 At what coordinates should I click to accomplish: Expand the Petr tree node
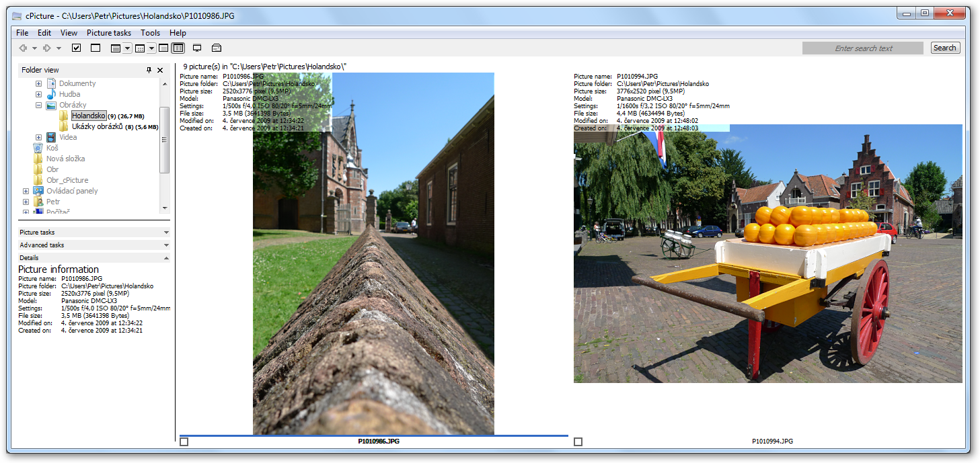[x=26, y=202]
